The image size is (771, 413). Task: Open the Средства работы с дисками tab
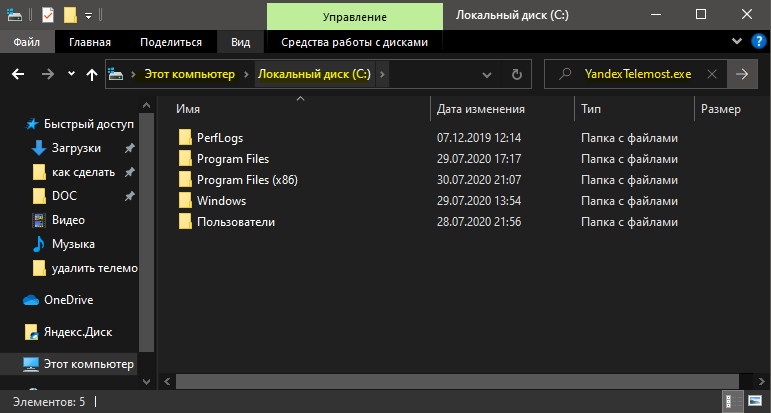[355, 42]
